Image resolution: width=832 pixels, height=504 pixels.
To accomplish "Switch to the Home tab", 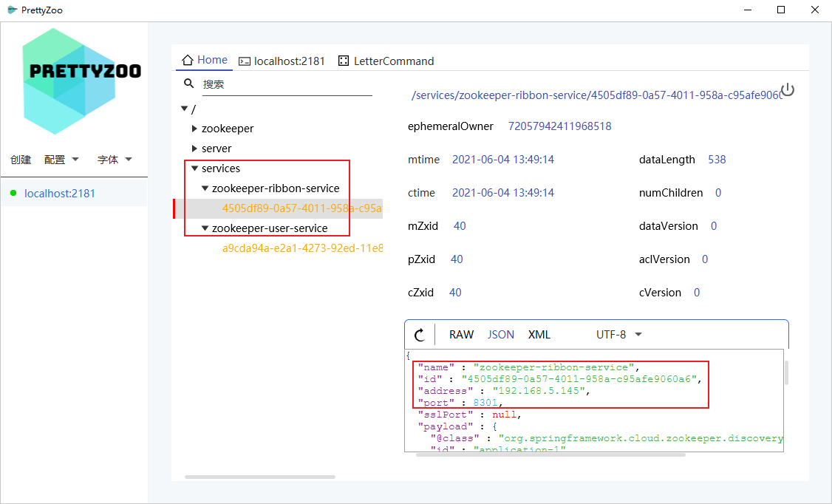I will [204, 60].
